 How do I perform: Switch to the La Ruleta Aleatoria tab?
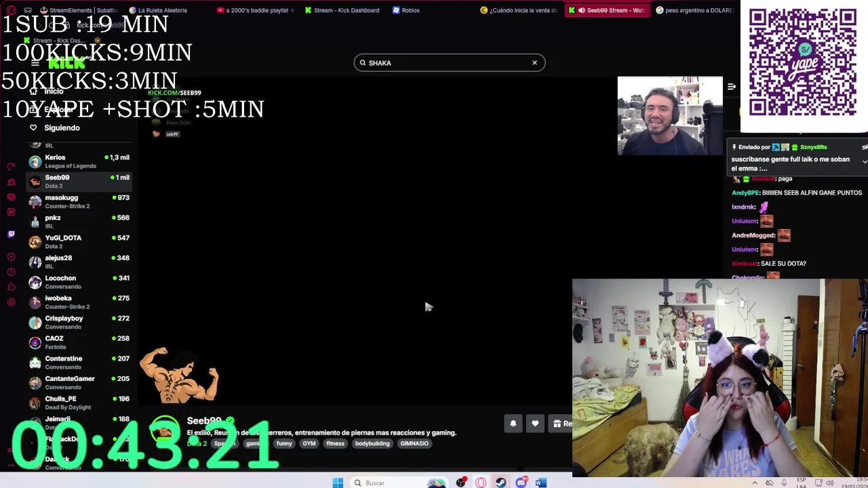coord(158,10)
